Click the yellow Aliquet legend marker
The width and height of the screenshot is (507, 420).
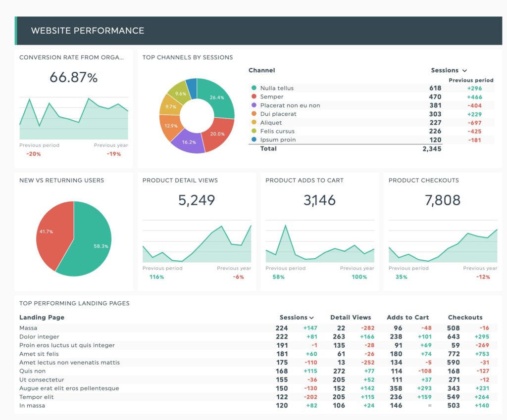click(254, 122)
